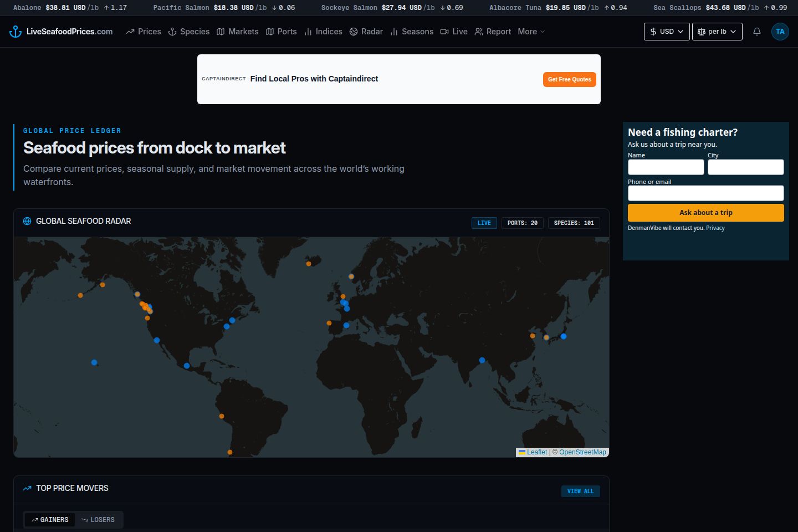
Task: Open the USD currency dropdown
Action: click(x=667, y=32)
